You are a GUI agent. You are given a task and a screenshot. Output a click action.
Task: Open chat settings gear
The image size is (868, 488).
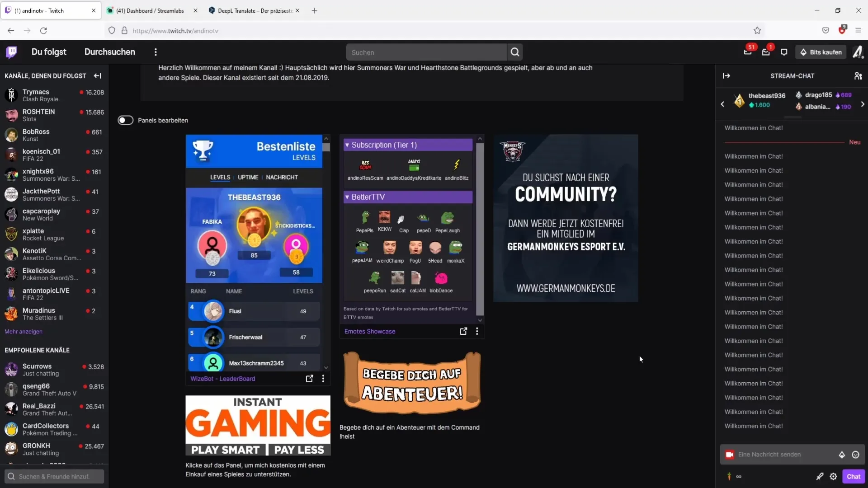(833, 476)
